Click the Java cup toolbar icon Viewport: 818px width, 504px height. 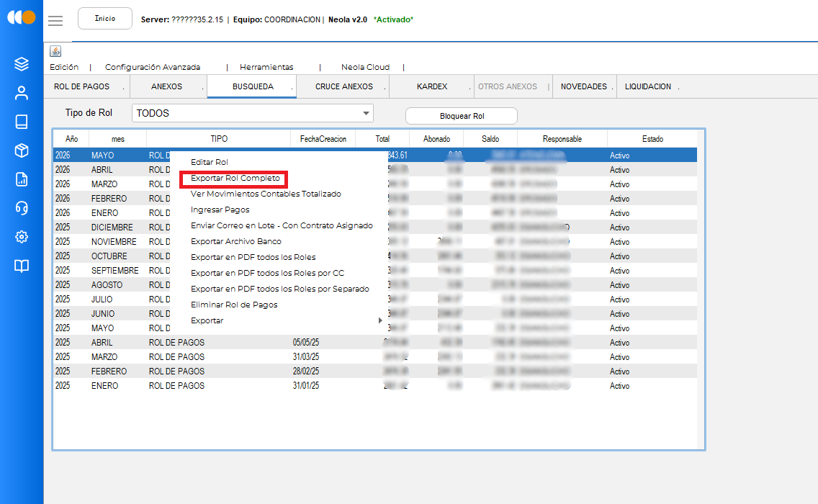[55, 51]
